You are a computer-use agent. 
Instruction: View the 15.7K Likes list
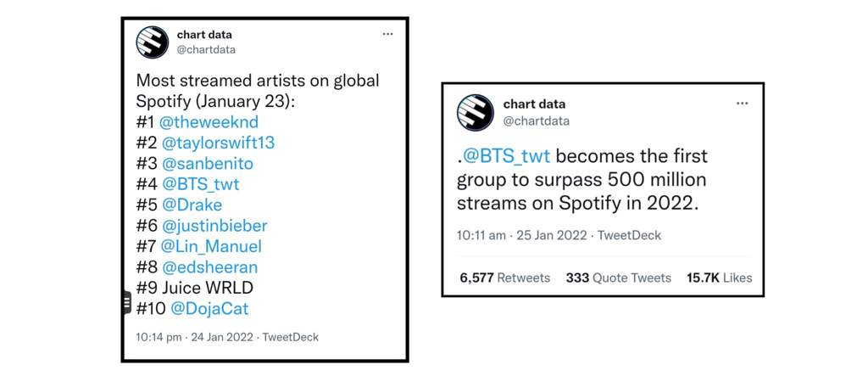(719, 278)
